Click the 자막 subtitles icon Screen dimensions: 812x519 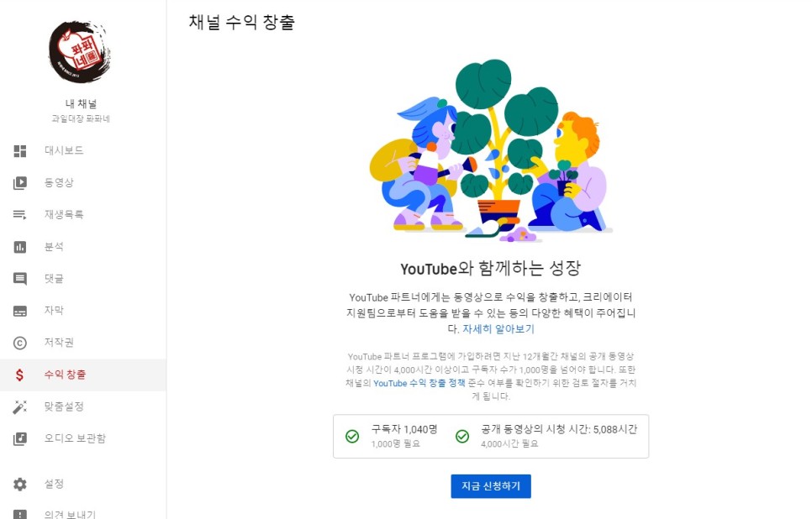pyautogui.click(x=19, y=311)
